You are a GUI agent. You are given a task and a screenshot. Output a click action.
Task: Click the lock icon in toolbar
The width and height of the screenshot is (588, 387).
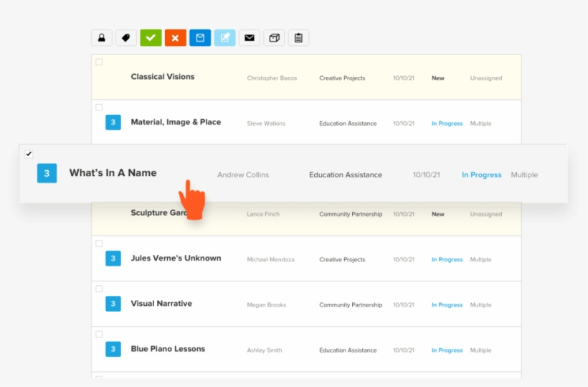pyautogui.click(x=102, y=38)
